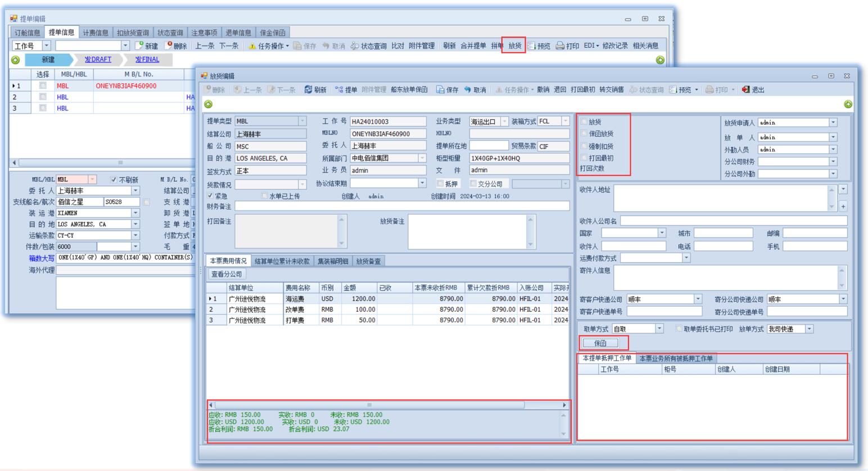This screenshot has width=868, height=471.
Task: Tick the checkbox in the first MBL row
Action: point(43,86)
